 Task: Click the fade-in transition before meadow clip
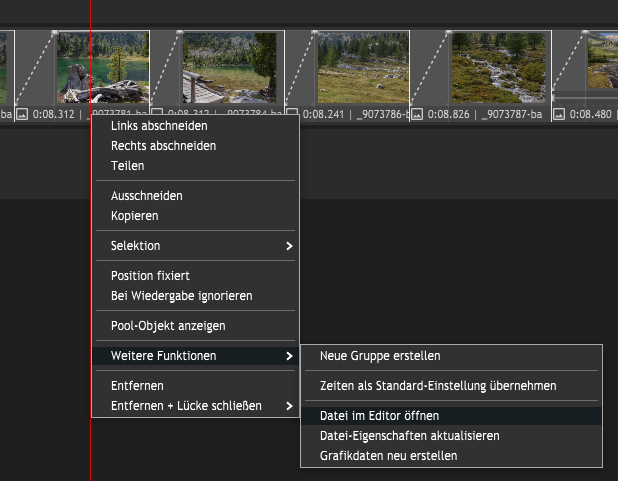point(300,68)
